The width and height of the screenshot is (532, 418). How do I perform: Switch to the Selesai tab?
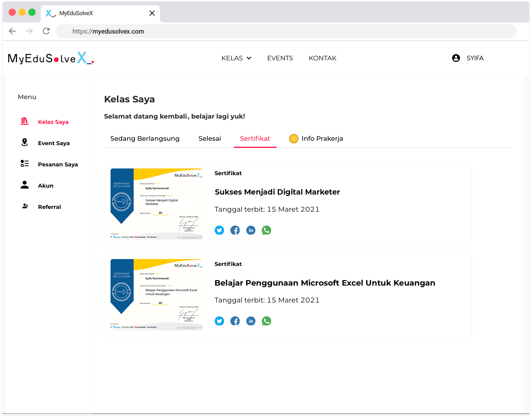click(x=209, y=139)
